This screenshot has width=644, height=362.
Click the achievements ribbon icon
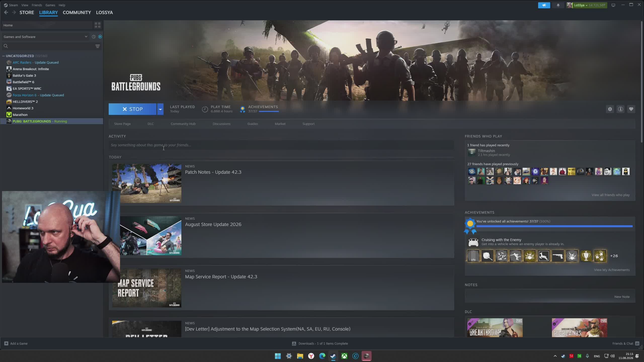tap(243, 109)
